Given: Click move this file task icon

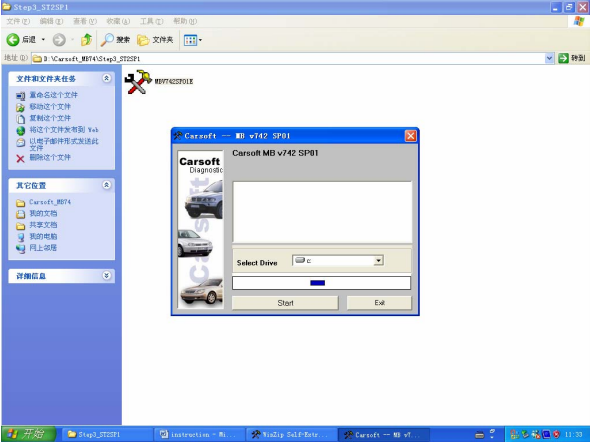Looking at the screenshot, I should (20, 107).
